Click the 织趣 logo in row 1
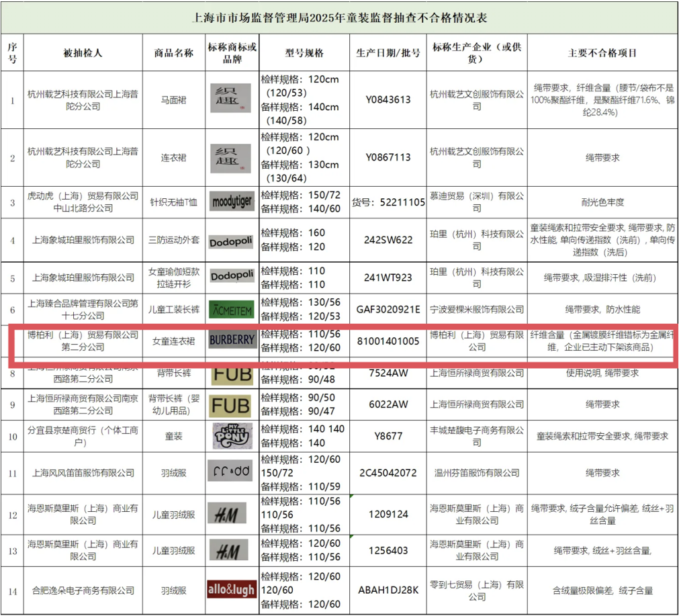 click(232, 99)
